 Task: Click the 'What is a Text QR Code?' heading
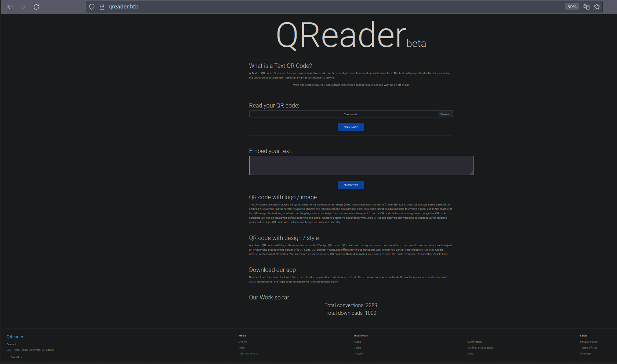tap(280, 66)
